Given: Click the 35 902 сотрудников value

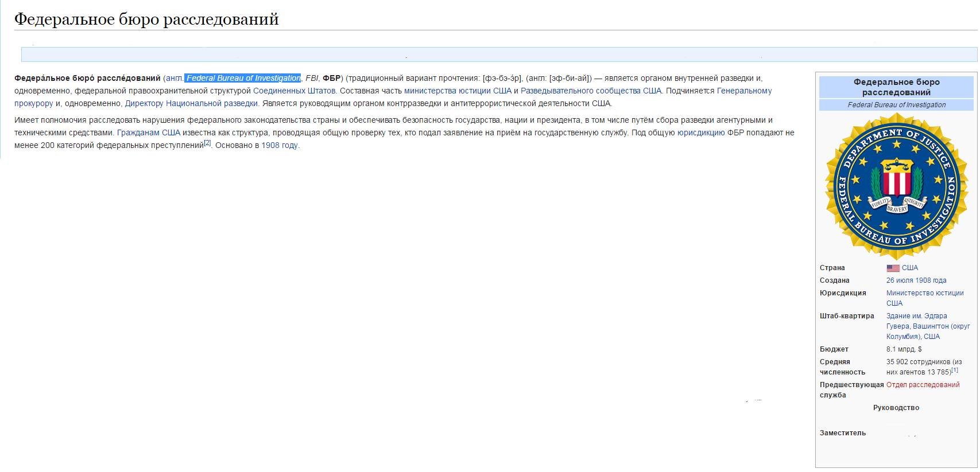Looking at the screenshot, I should click(924, 367).
